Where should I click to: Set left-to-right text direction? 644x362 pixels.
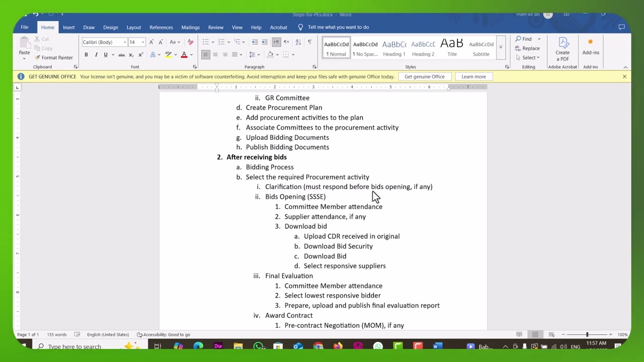click(x=276, y=42)
